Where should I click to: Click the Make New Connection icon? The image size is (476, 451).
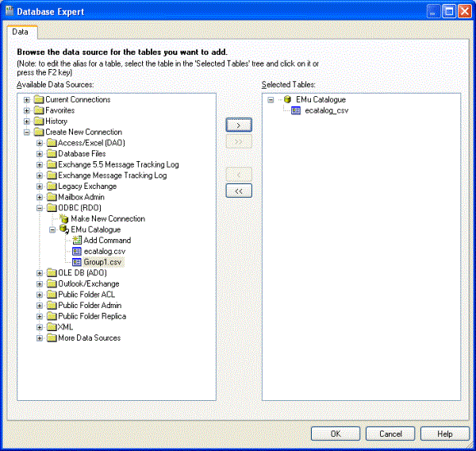pyautogui.click(x=64, y=218)
